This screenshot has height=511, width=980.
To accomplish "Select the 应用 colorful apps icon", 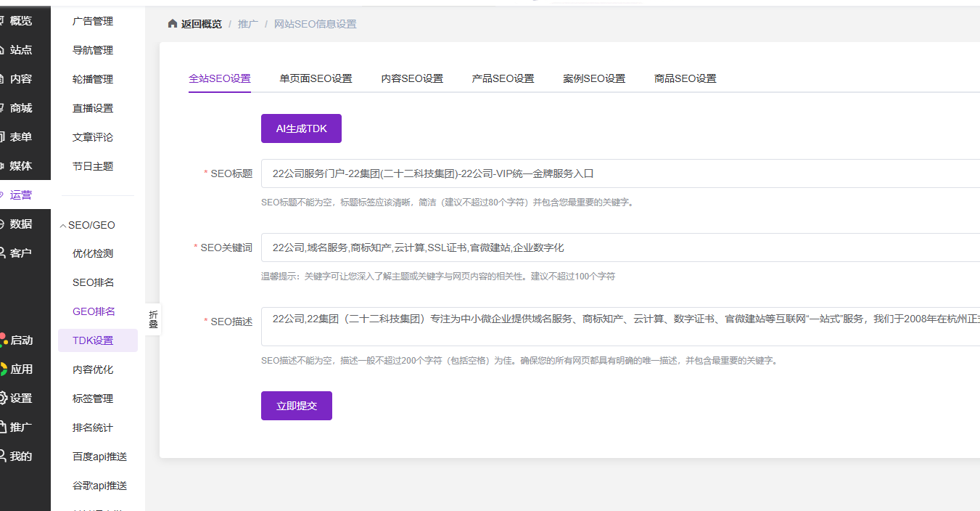I will [x=3, y=369].
